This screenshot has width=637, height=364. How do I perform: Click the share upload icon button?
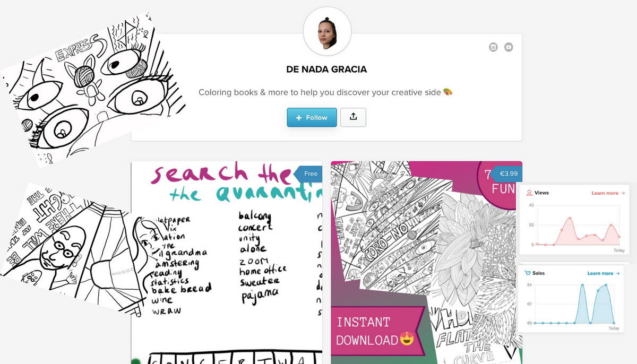(x=353, y=117)
